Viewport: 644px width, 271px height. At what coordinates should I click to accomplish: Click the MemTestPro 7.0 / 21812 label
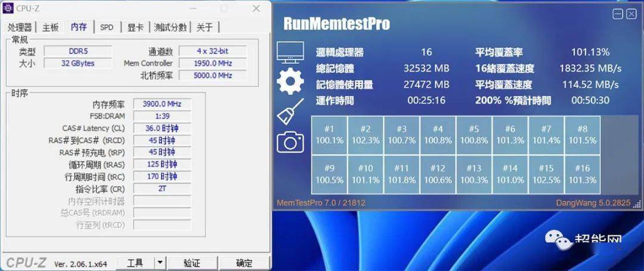pyautogui.click(x=321, y=203)
